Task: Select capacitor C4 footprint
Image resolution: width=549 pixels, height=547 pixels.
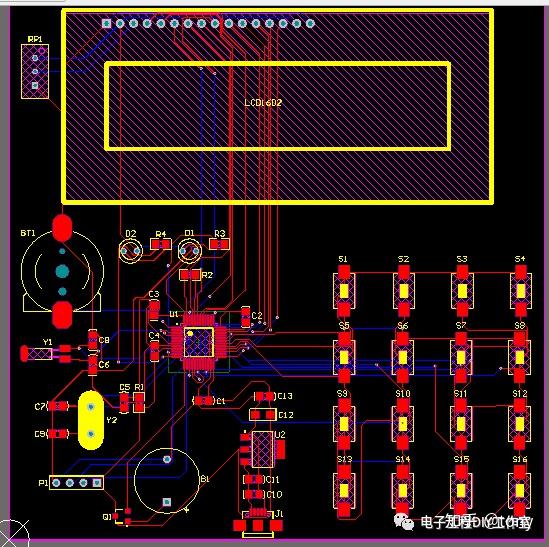Action: click(x=154, y=351)
